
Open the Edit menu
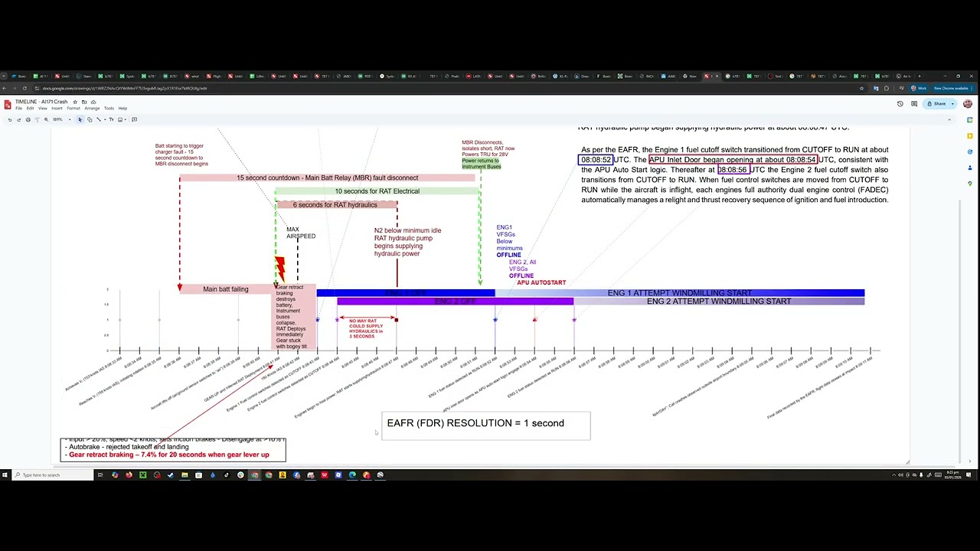click(30, 108)
